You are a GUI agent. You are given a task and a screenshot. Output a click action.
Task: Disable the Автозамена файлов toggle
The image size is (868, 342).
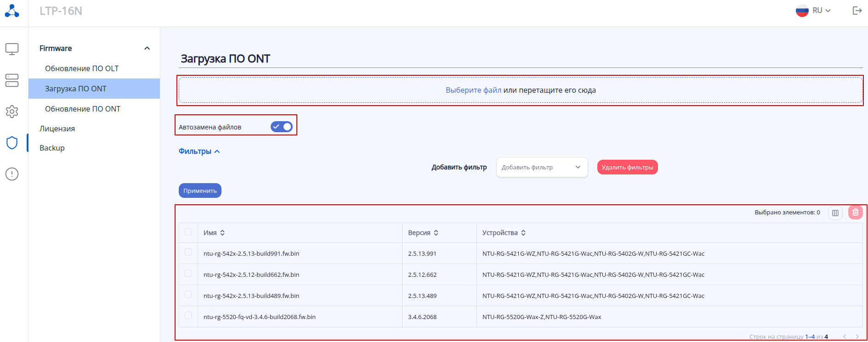[x=281, y=127]
